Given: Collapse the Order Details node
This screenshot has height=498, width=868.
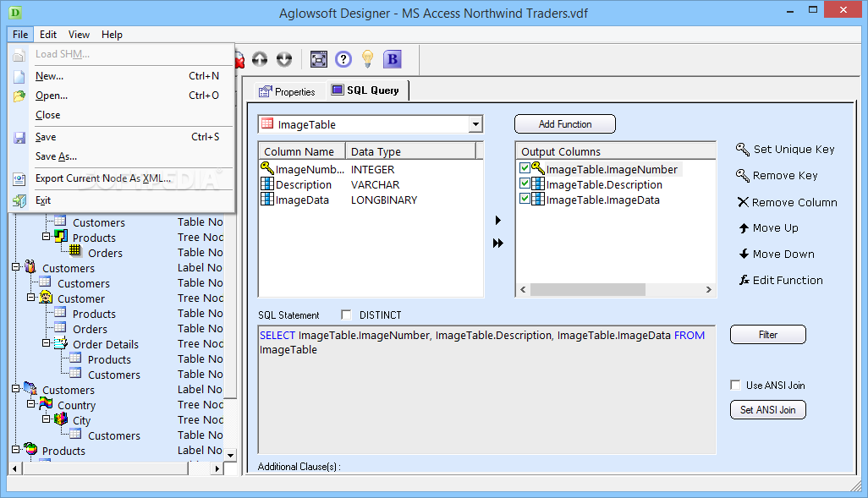Looking at the screenshot, I should [x=46, y=343].
